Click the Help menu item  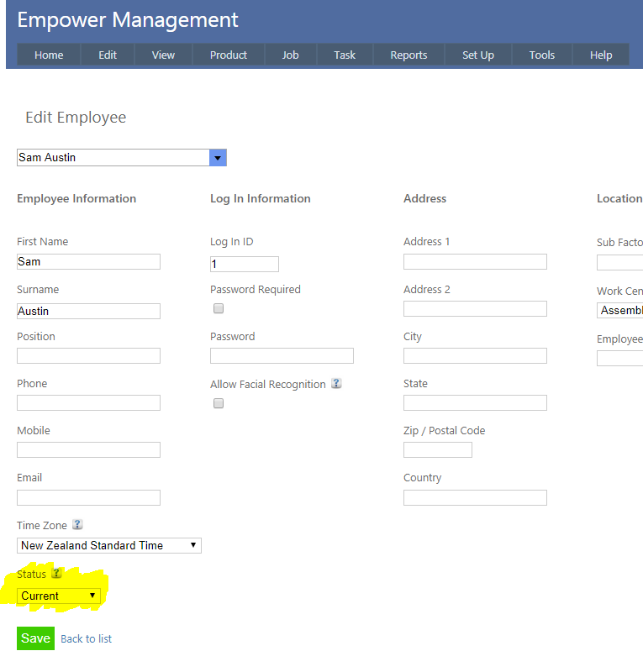(601, 55)
